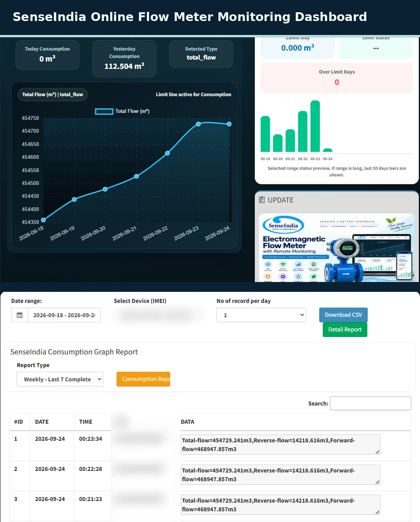Viewport: 420px width, 522px height.
Task: Click the Total Flow total_flow chip label
Action: [x=52, y=94]
